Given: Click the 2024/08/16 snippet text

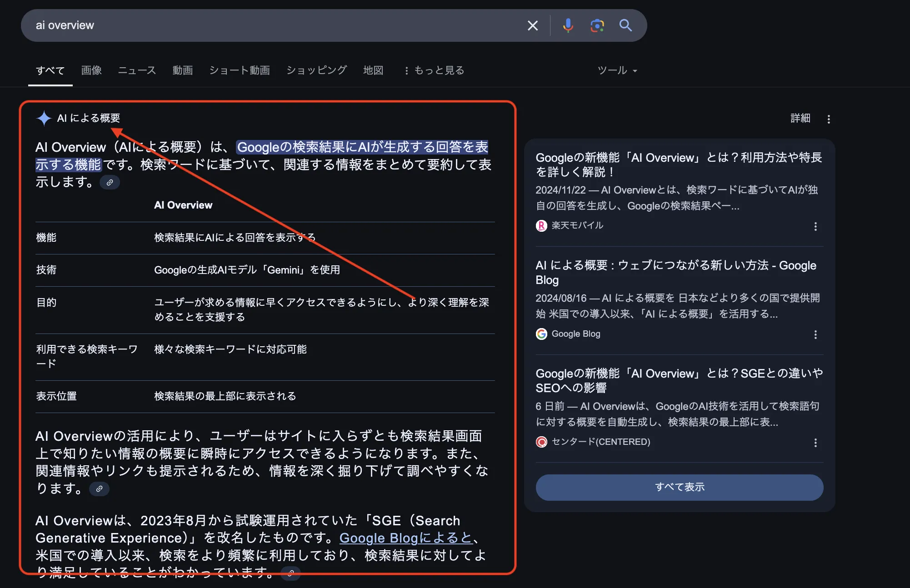Looking at the screenshot, I should point(678,306).
